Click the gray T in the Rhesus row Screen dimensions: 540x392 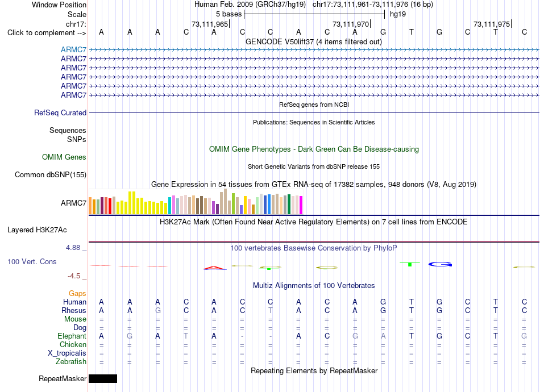(271, 310)
